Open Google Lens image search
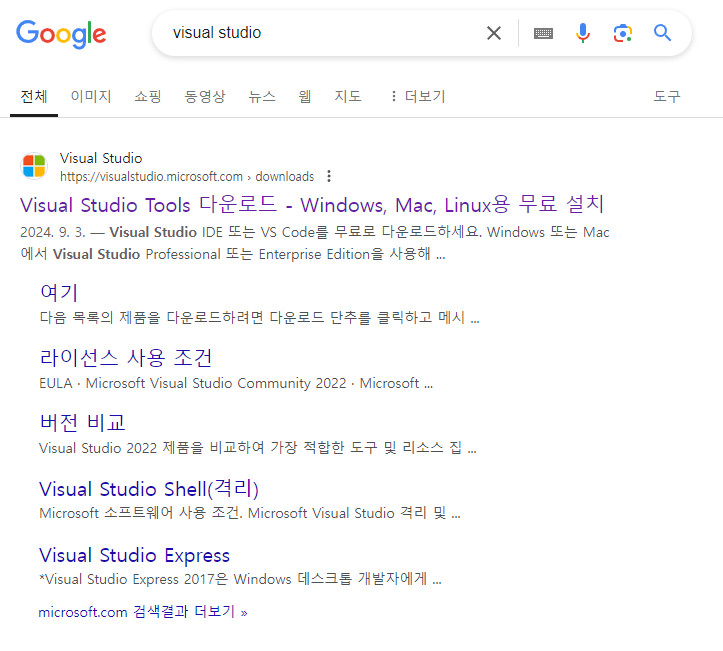The height and width of the screenshot is (651, 723). tap(622, 33)
